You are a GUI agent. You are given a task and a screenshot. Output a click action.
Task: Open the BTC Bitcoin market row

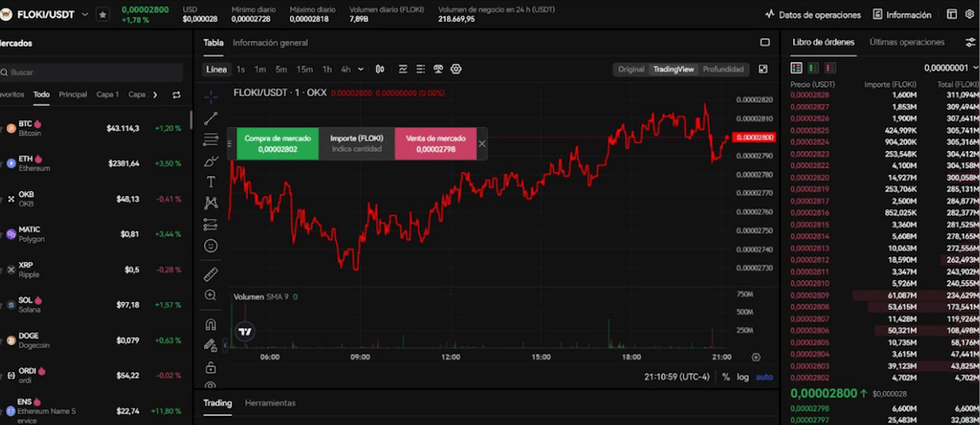[x=94, y=128]
